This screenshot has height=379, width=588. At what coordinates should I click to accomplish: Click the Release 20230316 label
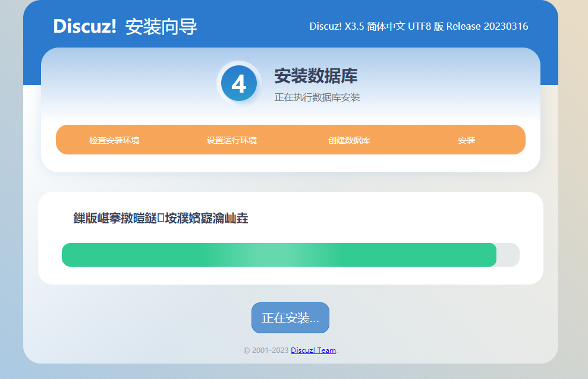click(x=487, y=26)
